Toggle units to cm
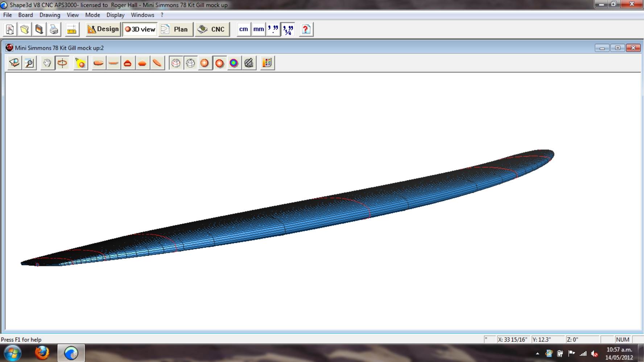 point(244,29)
